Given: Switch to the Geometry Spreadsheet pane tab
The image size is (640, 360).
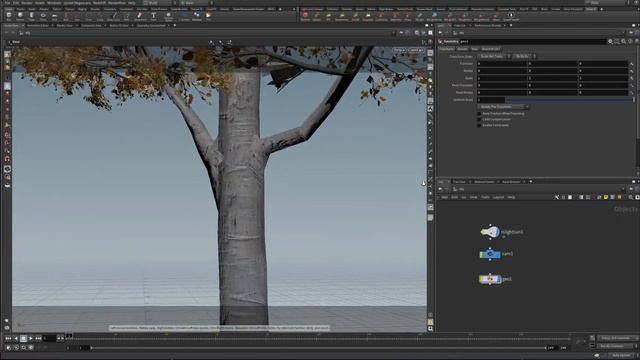Looking at the screenshot, I should (151, 25).
